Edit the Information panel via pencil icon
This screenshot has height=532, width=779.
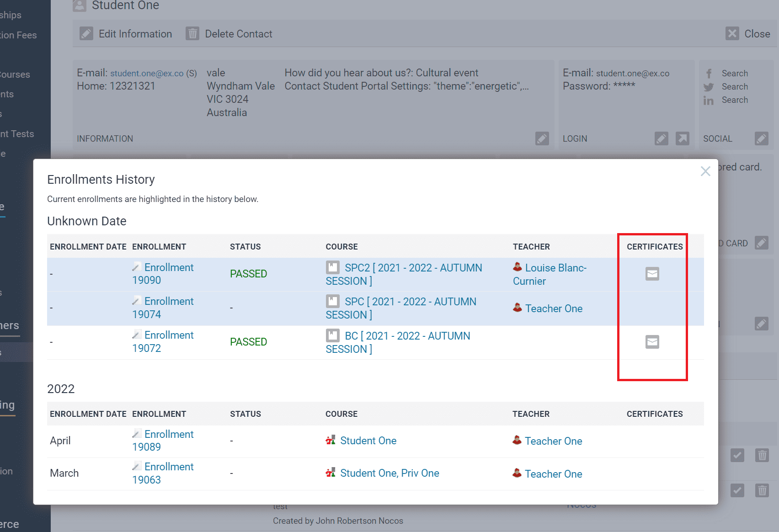coord(542,138)
